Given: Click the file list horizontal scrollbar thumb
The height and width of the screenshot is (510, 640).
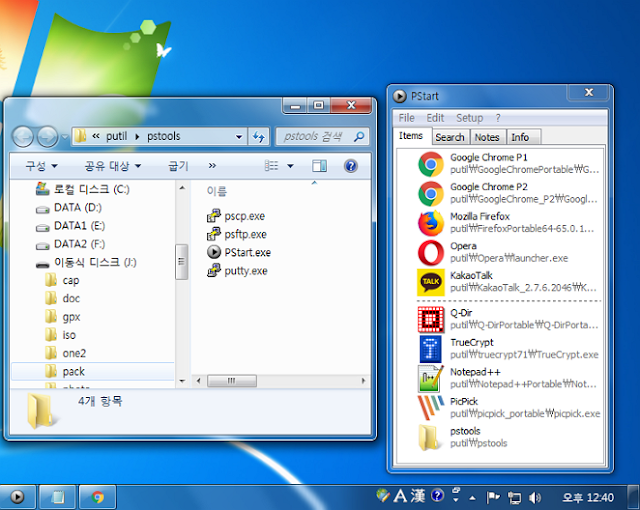Looking at the screenshot, I should 232,381.
